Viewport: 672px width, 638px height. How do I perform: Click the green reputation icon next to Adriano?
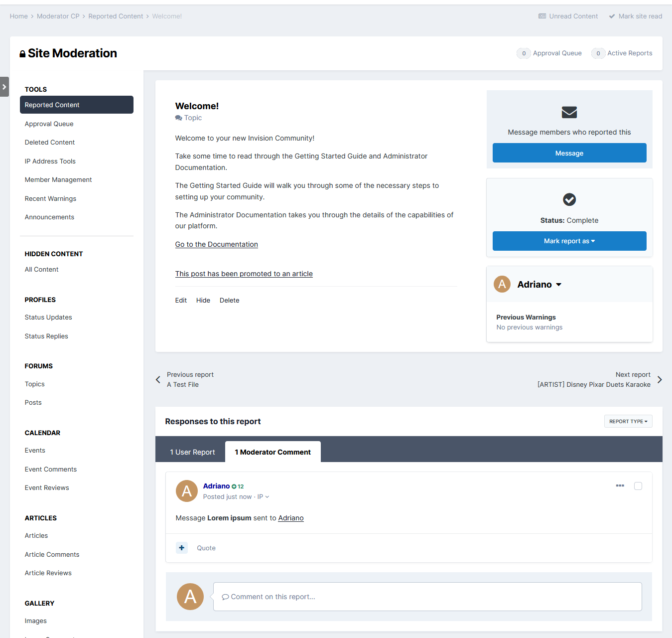pyautogui.click(x=234, y=486)
